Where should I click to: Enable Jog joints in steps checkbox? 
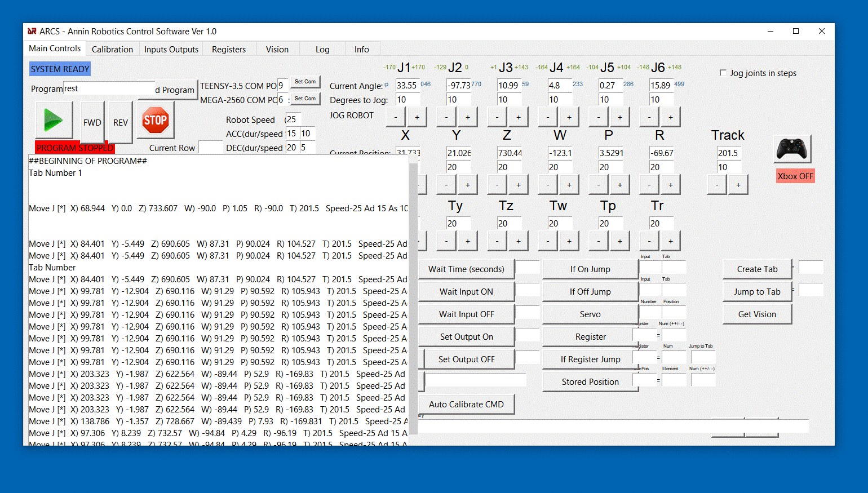[x=723, y=73]
